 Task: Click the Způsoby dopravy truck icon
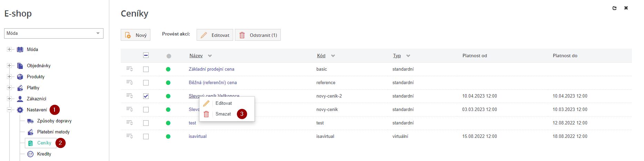(x=30, y=121)
